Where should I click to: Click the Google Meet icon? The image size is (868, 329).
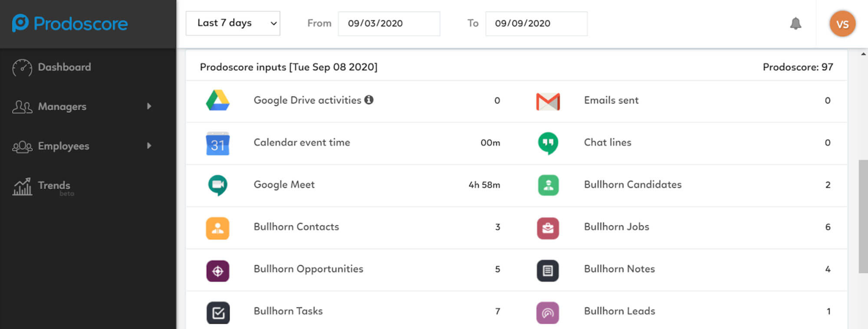click(x=217, y=185)
